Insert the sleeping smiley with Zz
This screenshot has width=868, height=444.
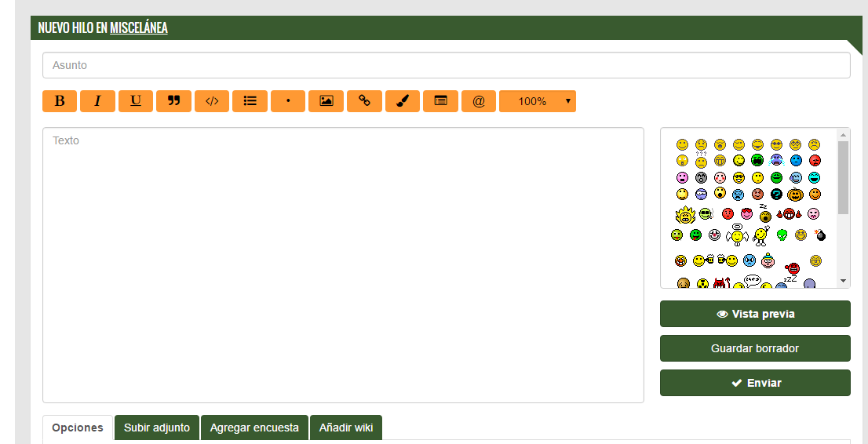(x=765, y=213)
